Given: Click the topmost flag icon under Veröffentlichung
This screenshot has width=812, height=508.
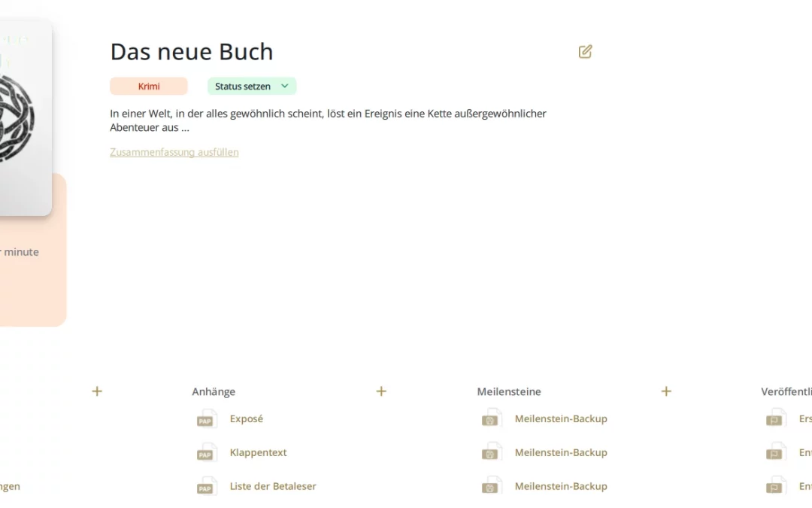Looking at the screenshot, I should (775, 419).
